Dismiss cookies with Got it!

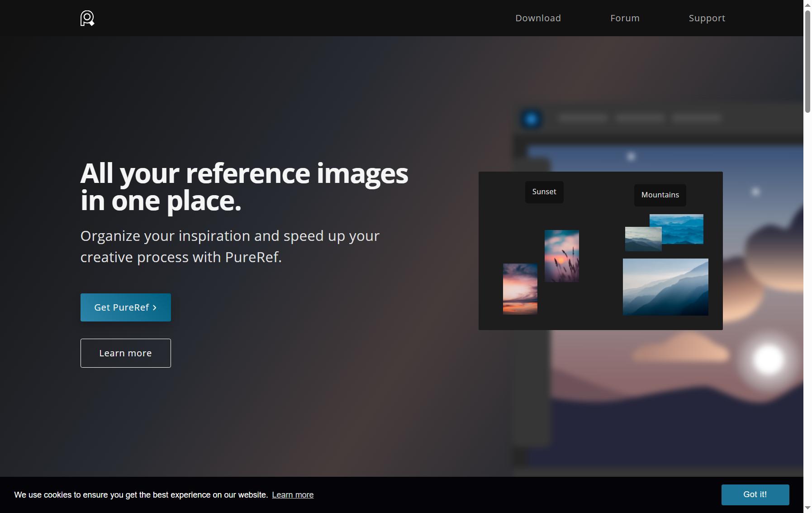coord(755,494)
